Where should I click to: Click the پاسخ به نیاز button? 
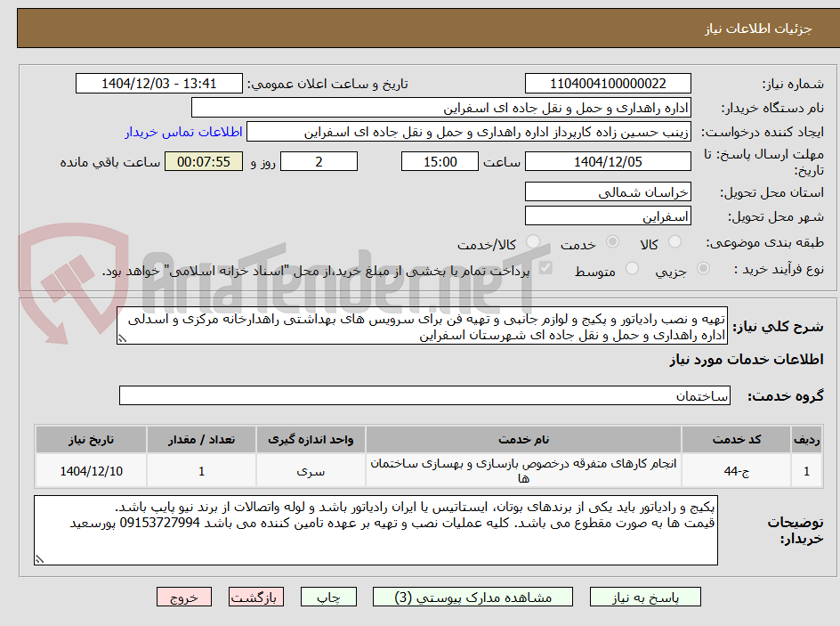tap(645, 597)
